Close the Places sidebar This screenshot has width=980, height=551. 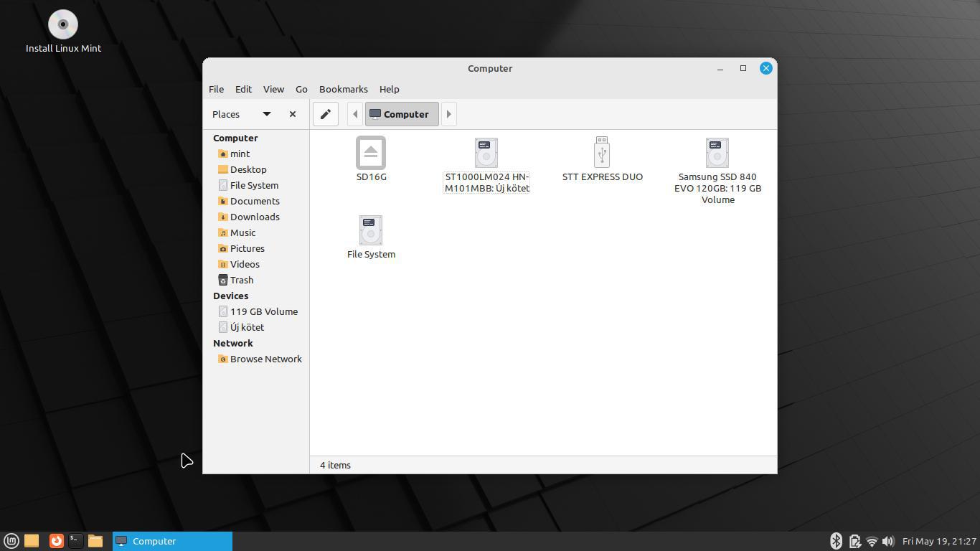point(293,114)
